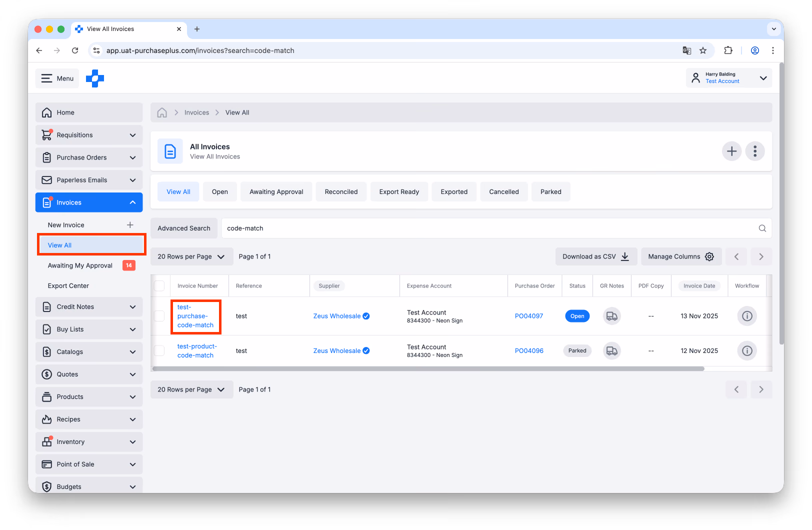The height and width of the screenshot is (530, 812).
Task: Click the search magnifier icon
Action: (762, 228)
